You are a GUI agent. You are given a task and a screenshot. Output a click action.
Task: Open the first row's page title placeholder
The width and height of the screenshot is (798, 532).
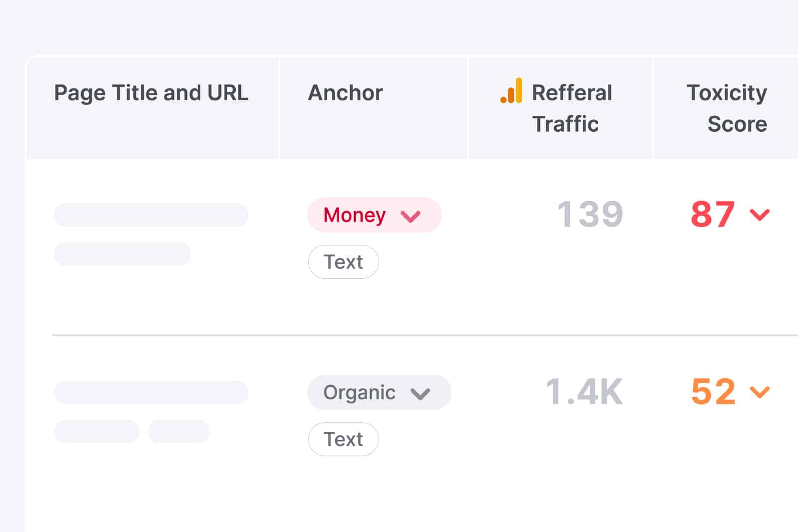click(151, 215)
